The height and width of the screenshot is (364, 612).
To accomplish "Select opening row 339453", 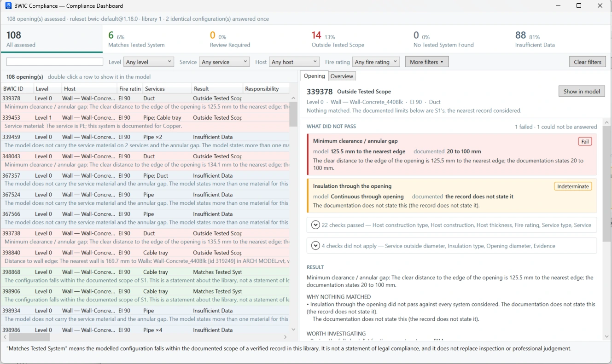I will coord(145,122).
